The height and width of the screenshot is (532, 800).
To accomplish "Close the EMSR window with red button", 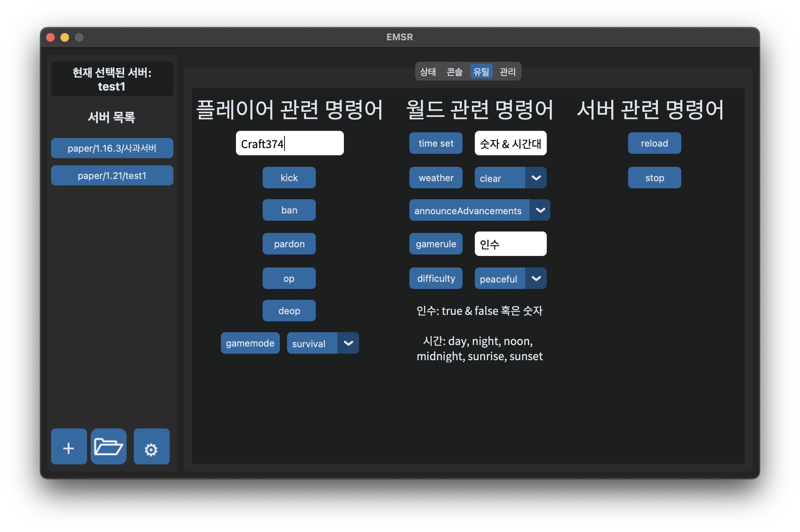I will pos(50,37).
